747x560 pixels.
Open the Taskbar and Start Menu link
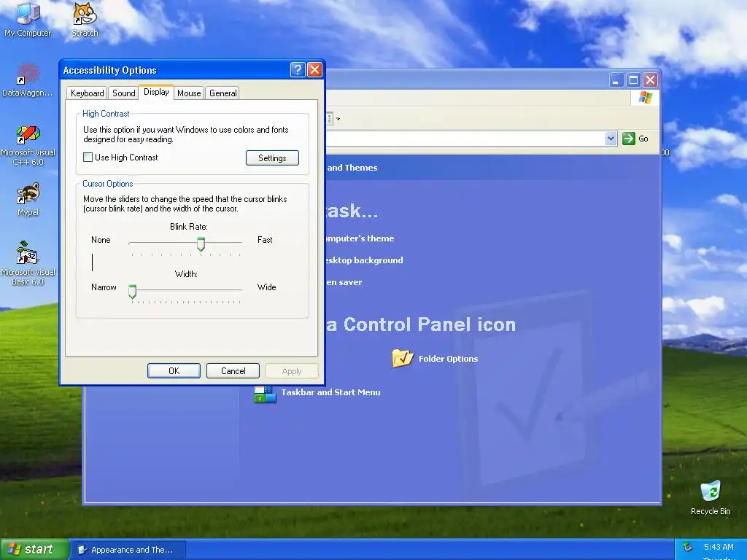pyautogui.click(x=330, y=392)
